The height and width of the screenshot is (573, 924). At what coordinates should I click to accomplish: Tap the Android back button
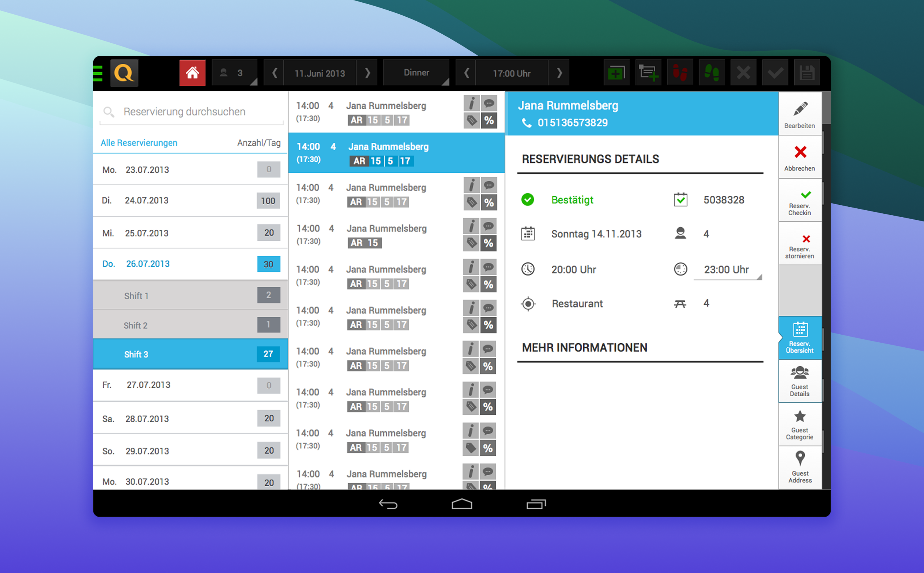tap(388, 504)
